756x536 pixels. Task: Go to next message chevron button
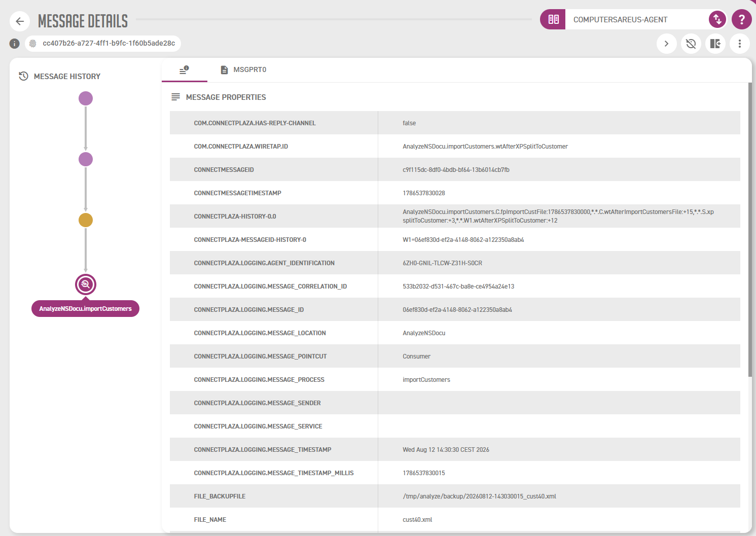[x=667, y=44]
